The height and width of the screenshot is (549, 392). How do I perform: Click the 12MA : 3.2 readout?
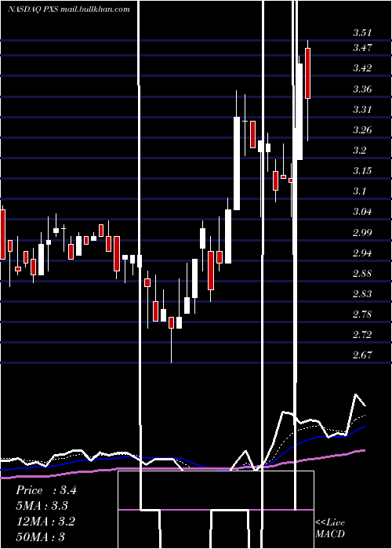tap(45, 522)
